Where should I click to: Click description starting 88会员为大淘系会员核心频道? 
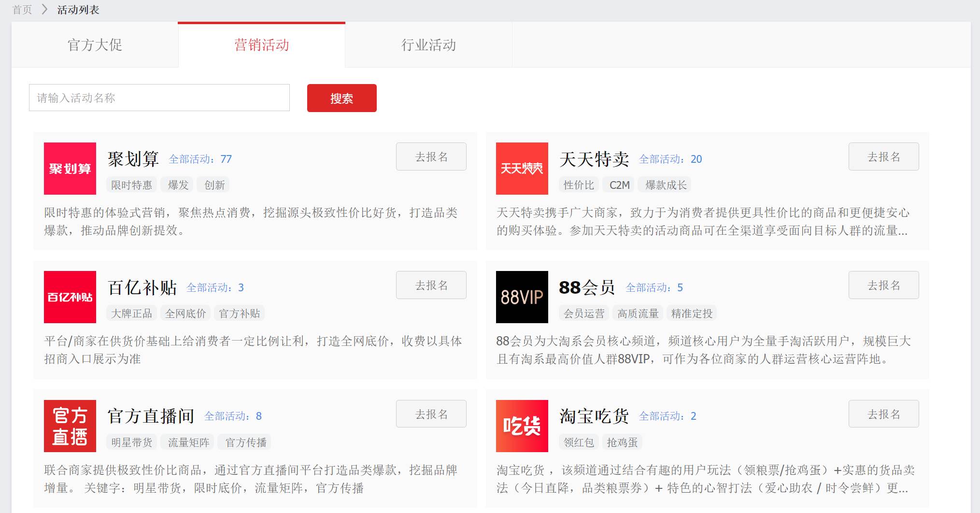(703, 350)
